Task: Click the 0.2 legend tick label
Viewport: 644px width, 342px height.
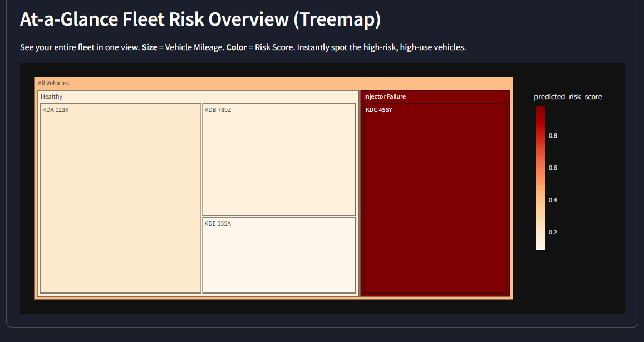Action: (x=553, y=233)
